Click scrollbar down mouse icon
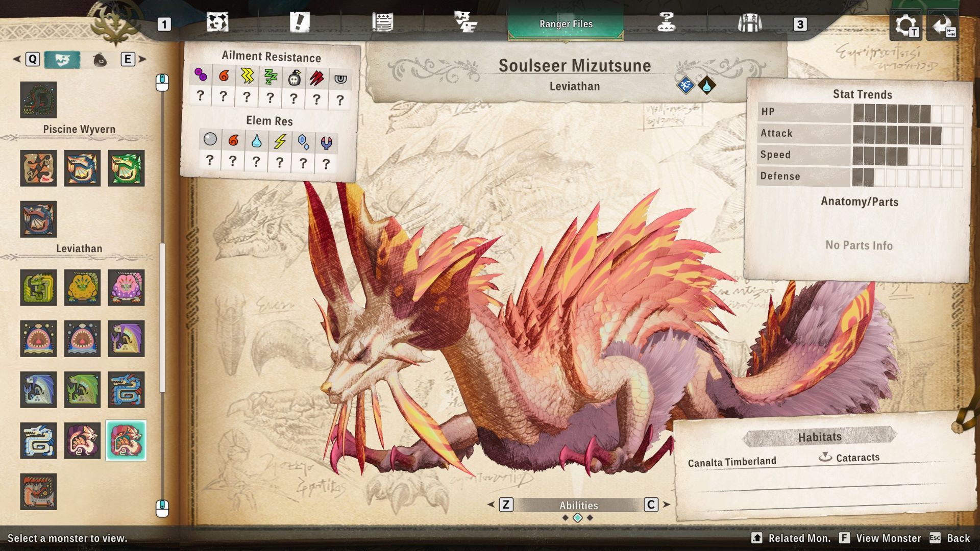The image size is (980, 551). tap(162, 508)
